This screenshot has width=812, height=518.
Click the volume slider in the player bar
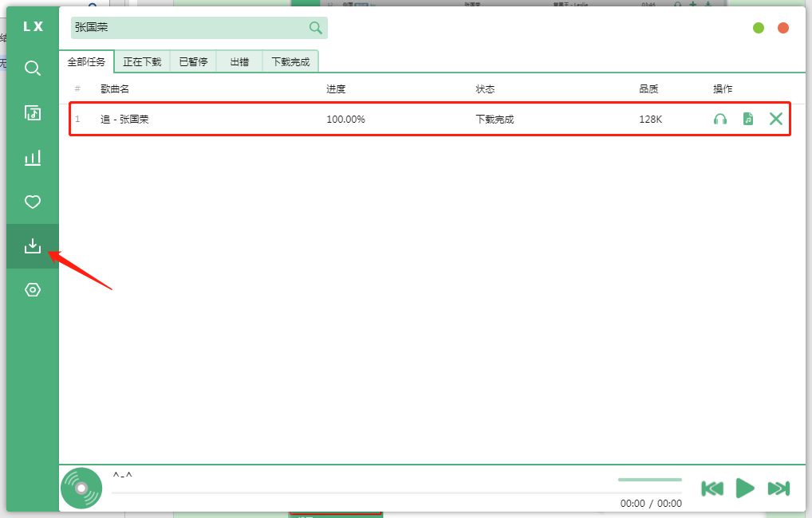tap(649, 479)
